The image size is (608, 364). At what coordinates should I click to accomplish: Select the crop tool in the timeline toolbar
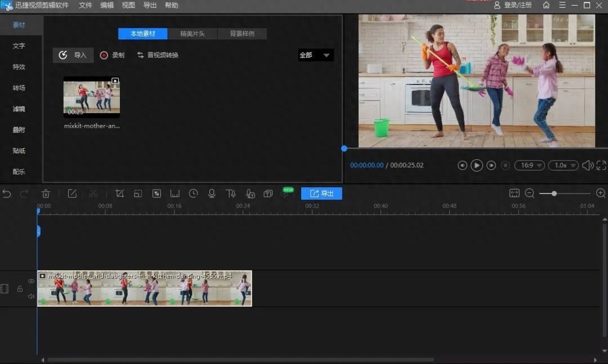119,194
